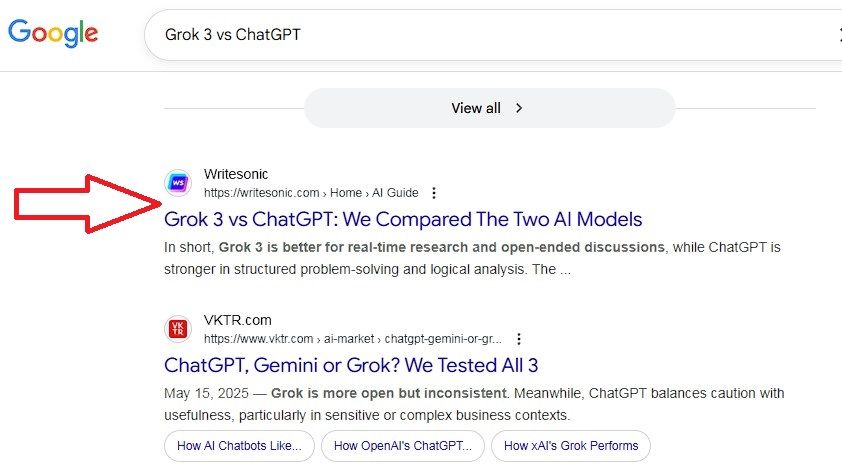Screen dimensions: 842x471
Task: Clear the search query with the X icon
Action: click(838, 35)
